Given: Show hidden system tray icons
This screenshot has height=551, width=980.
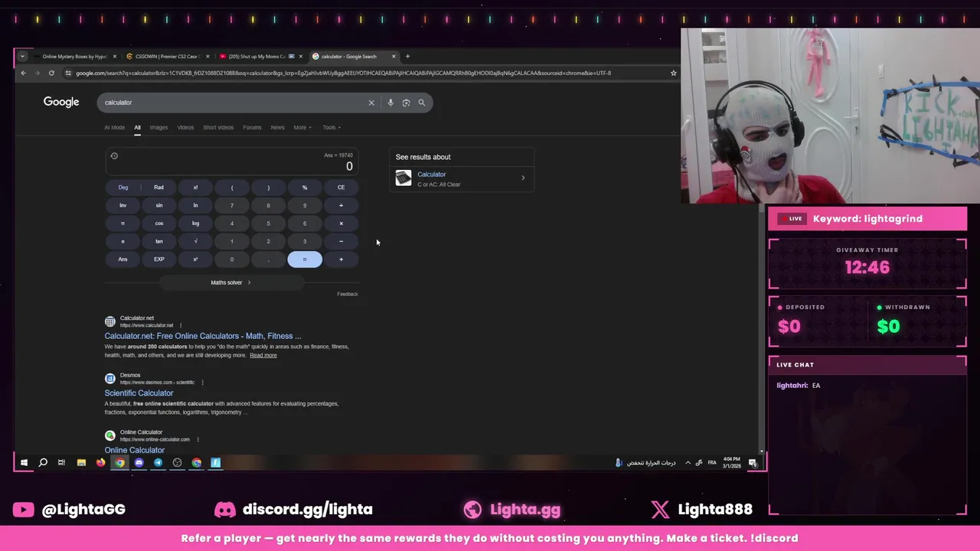Looking at the screenshot, I should coord(688,462).
